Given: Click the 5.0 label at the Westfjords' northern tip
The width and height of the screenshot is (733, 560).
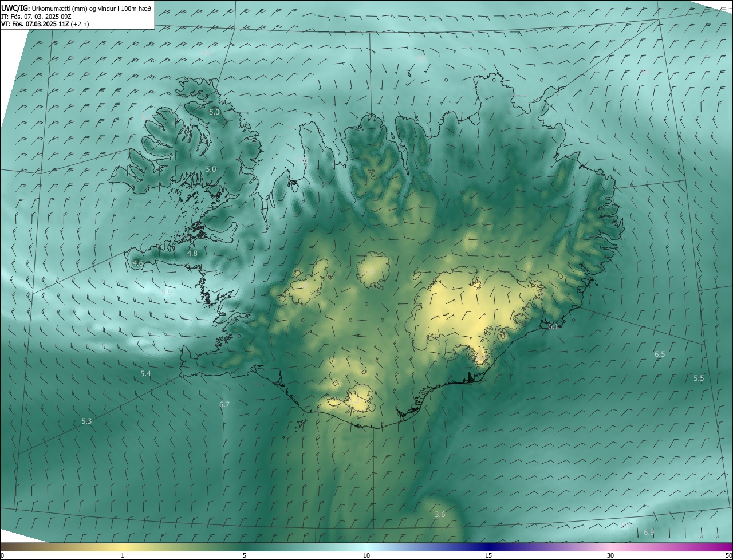Looking at the screenshot, I should (x=214, y=112).
